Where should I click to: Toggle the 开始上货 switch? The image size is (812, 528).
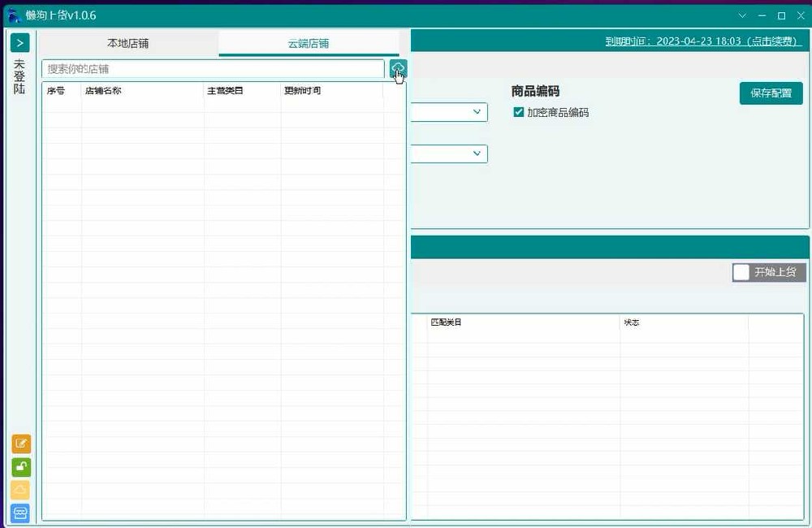(741, 272)
